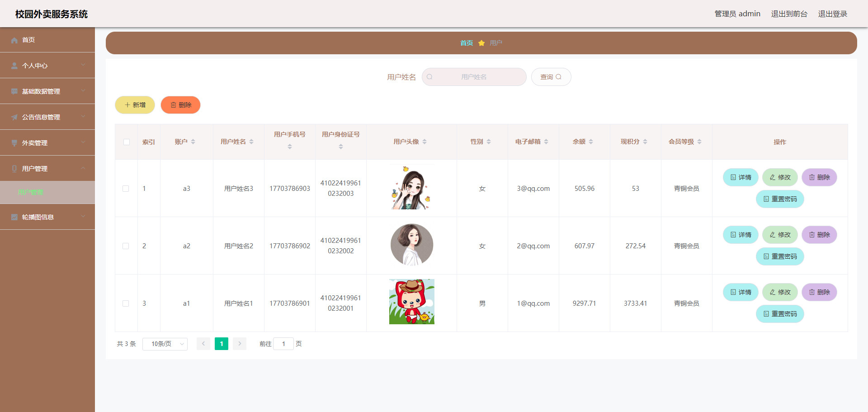Select page 1 in pagination
This screenshot has width=868, height=412.
(222, 344)
